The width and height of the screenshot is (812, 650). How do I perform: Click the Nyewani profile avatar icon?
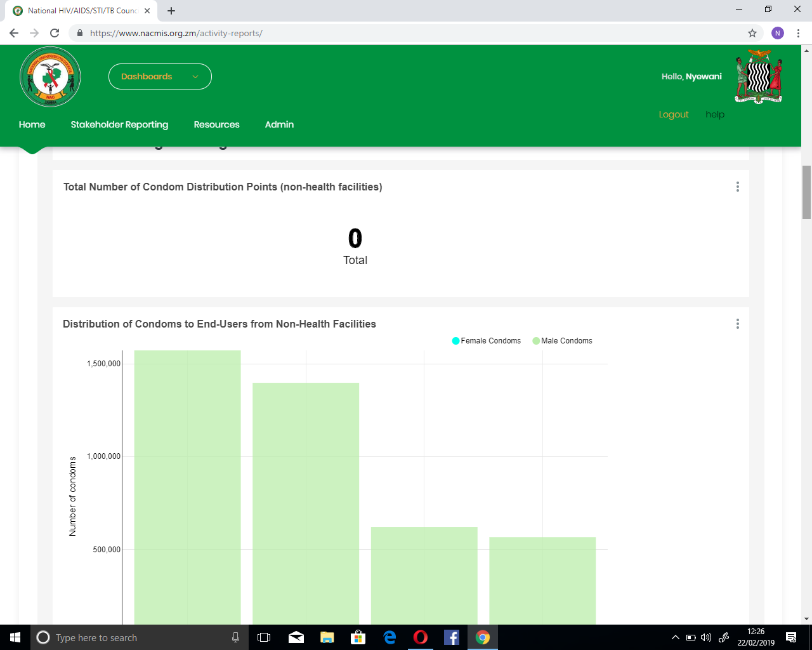click(778, 32)
